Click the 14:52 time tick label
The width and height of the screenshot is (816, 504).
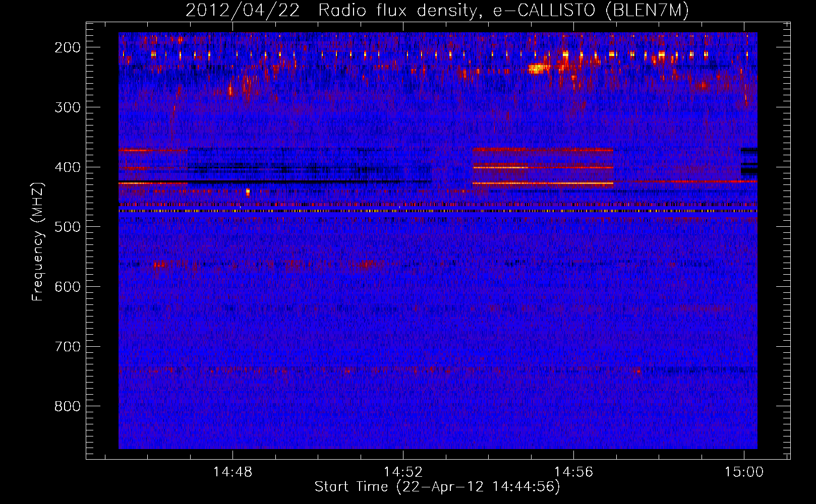click(x=403, y=472)
